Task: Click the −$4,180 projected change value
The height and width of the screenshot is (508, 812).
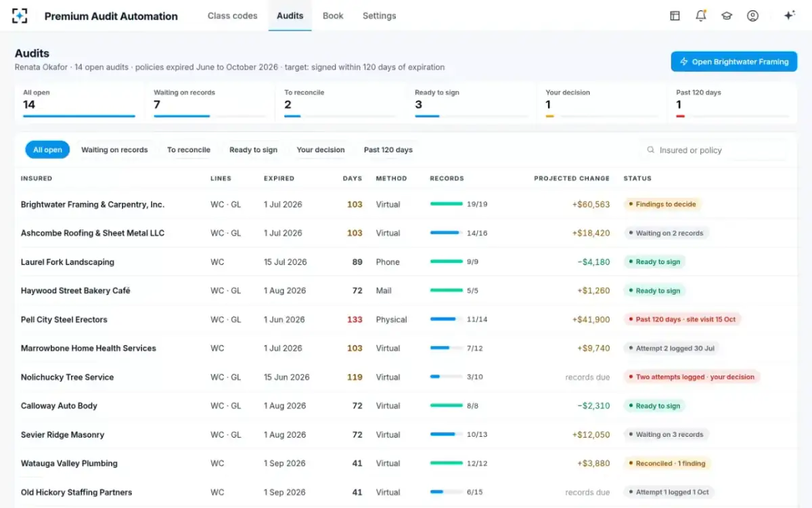Action: [593, 261]
